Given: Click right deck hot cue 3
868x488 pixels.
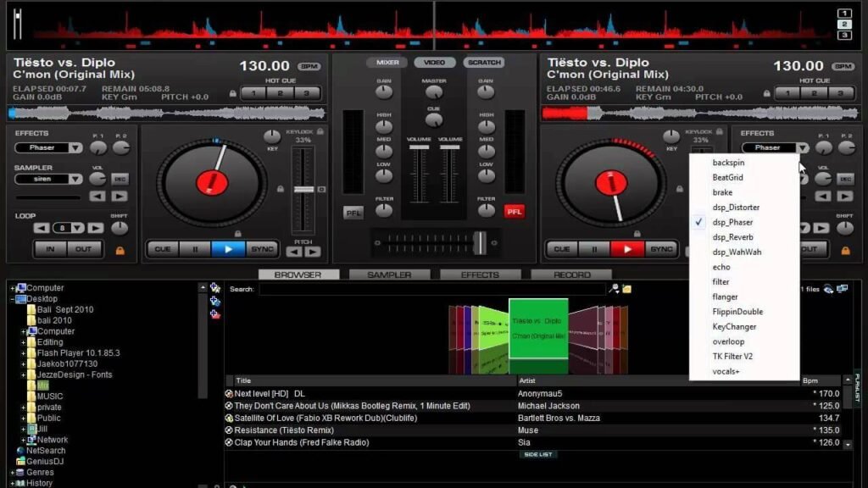Looking at the screenshot, I should [x=841, y=93].
